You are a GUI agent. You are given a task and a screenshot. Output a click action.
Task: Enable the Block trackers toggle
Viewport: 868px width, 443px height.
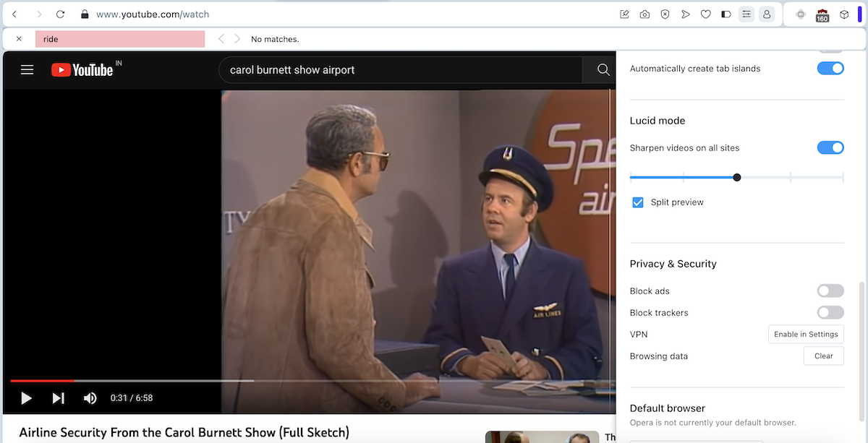click(x=830, y=312)
